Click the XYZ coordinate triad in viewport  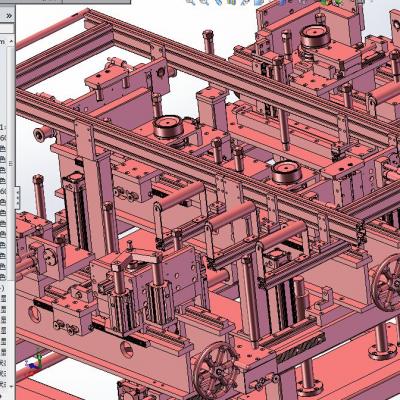(x=34, y=361)
